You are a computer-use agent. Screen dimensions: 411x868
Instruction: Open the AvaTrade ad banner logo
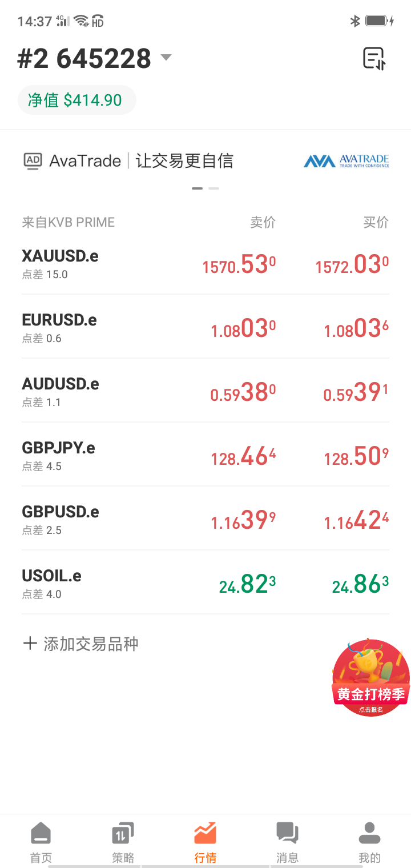point(346,161)
